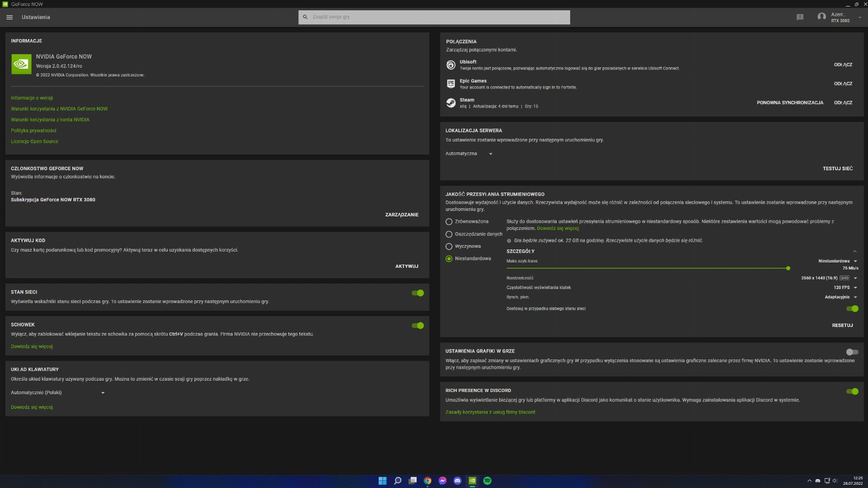Click Dowiedz się więcej under Schowek
The width and height of the screenshot is (868, 488).
click(x=32, y=346)
